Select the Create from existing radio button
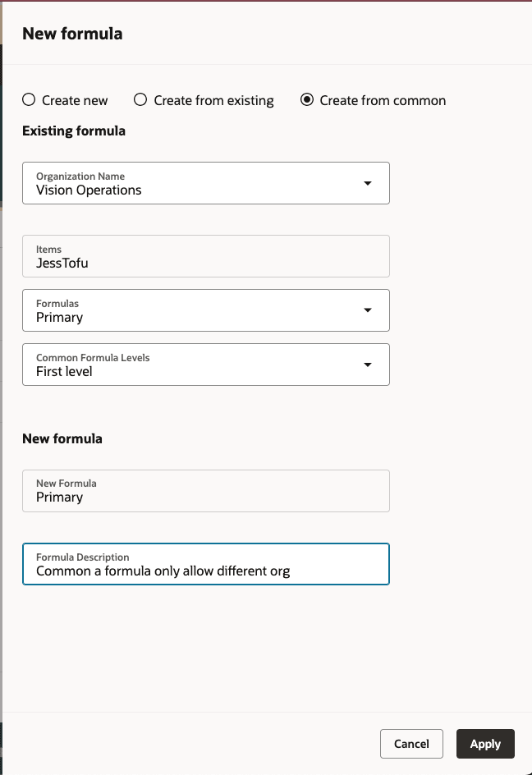The width and height of the screenshot is (532, 775). click(140, 100)
